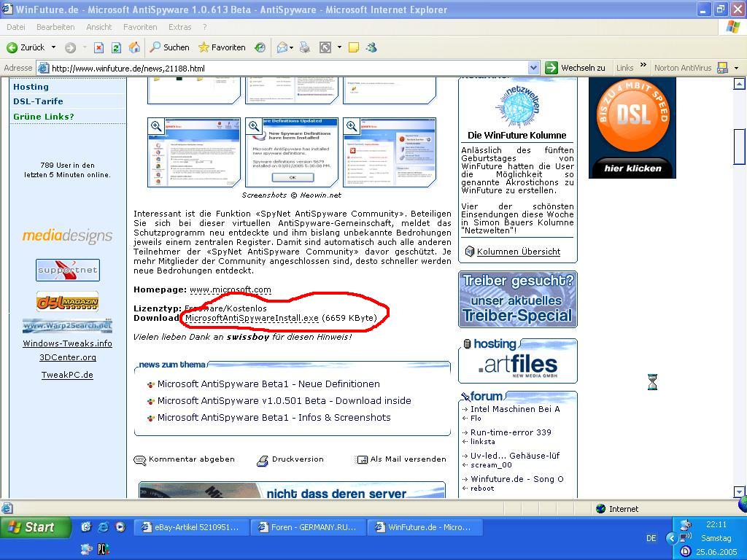This screenshot has width=747, height=560.
Task: Click the Forward navigation arrow
Action: coord(71,47)
